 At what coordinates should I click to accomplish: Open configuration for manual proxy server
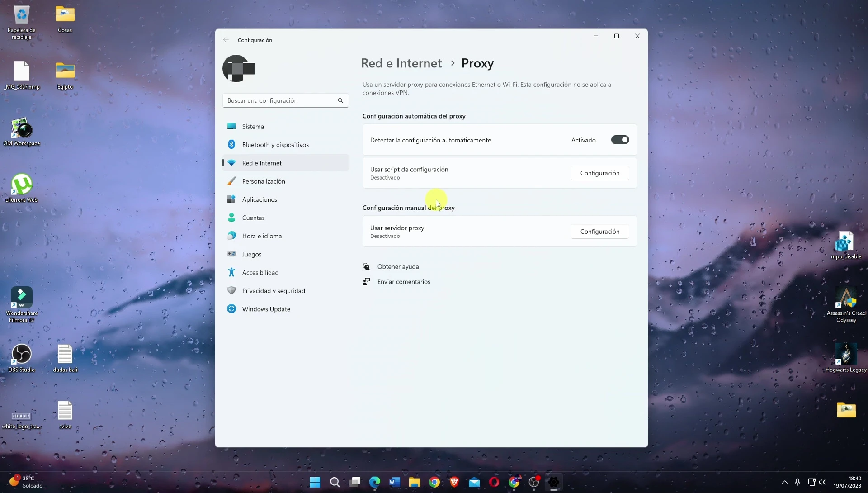(599, 232)
